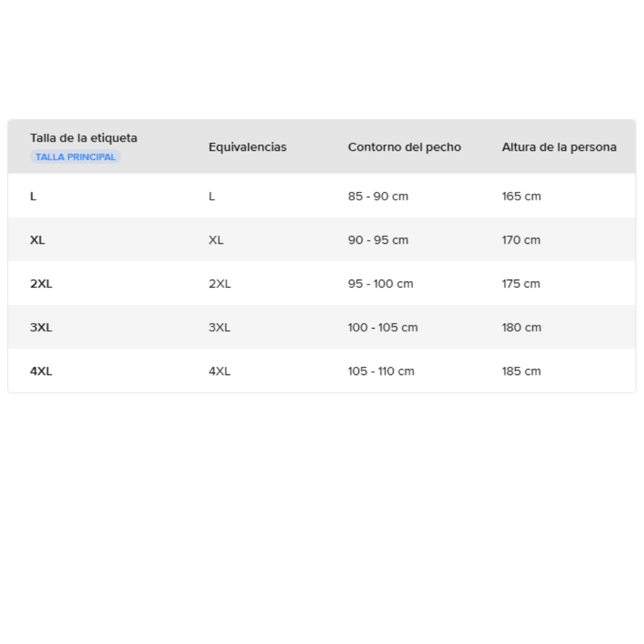644x644 pixels.
Task: Select the bold 2XL label size cell
Action: [41, 284]
